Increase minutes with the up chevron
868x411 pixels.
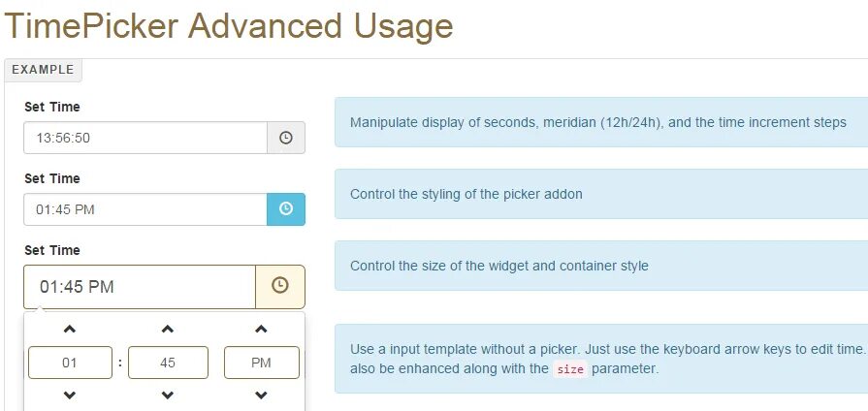pyautogui.click(x=168, y=330)
